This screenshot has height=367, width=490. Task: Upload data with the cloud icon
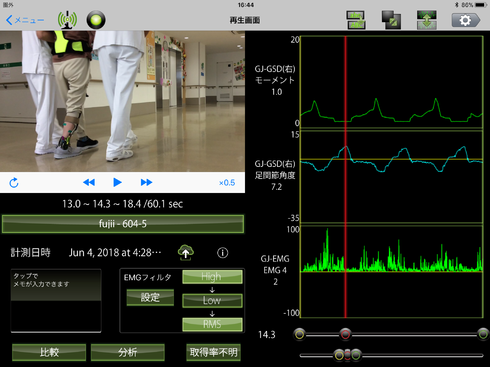tap(186, 252)
